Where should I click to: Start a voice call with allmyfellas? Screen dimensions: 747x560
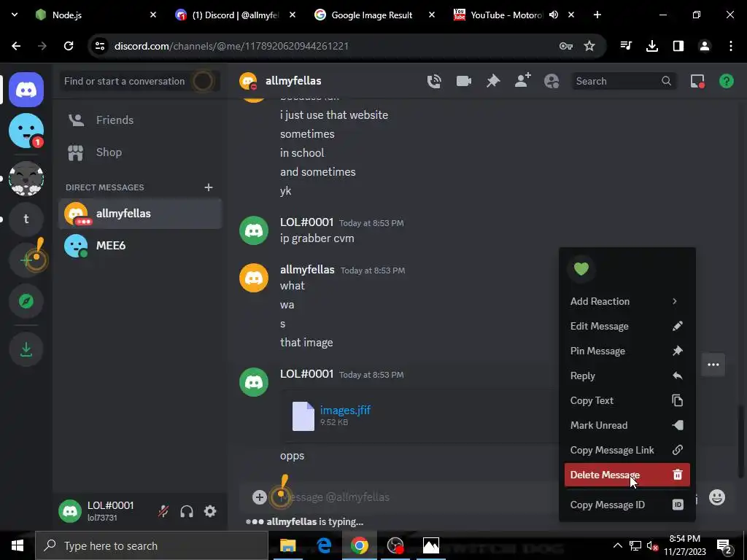tap(434, 81)
